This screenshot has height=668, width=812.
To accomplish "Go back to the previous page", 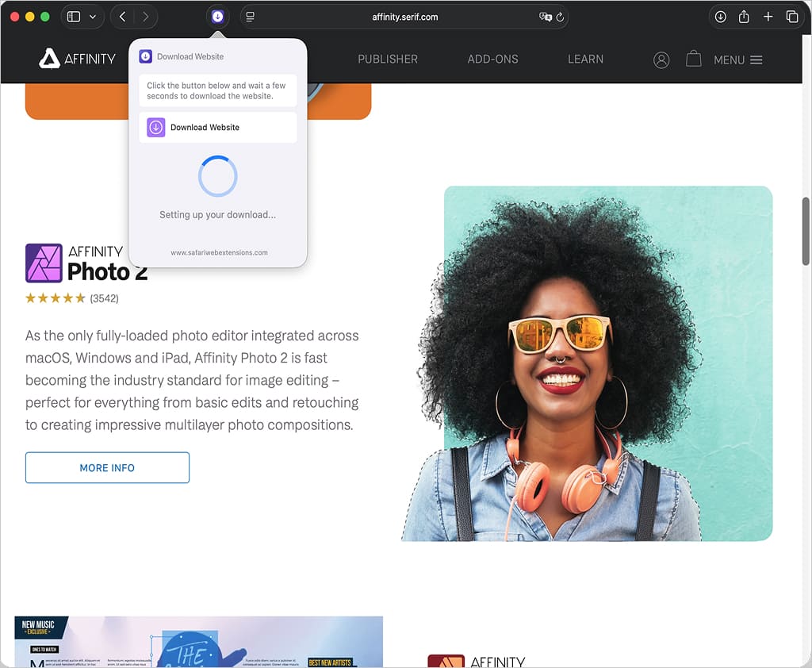I will coord(122,17).
